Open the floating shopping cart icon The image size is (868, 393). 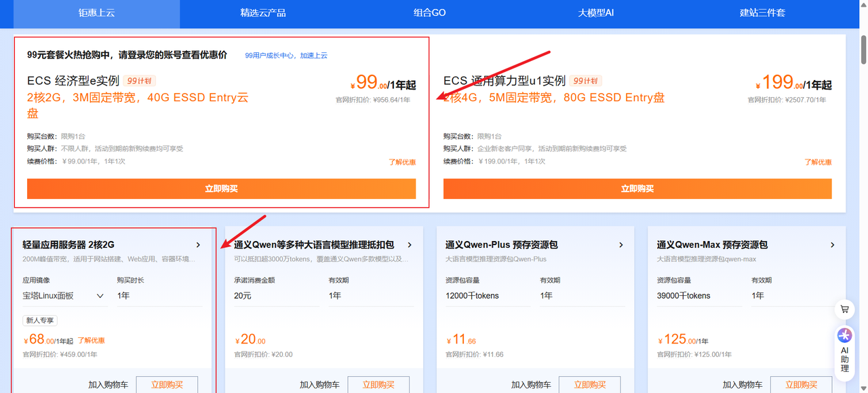844,310
